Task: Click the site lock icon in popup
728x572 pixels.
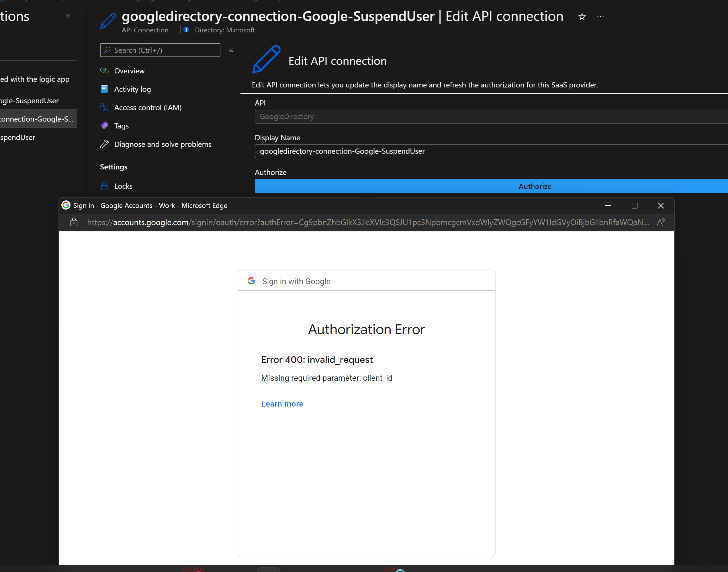Action: 74,222
